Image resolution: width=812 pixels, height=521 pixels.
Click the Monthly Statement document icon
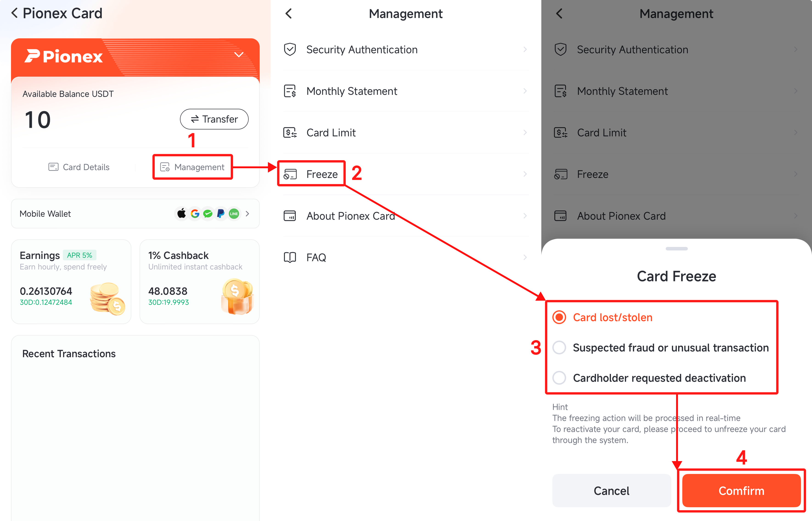tap(290, 91)
